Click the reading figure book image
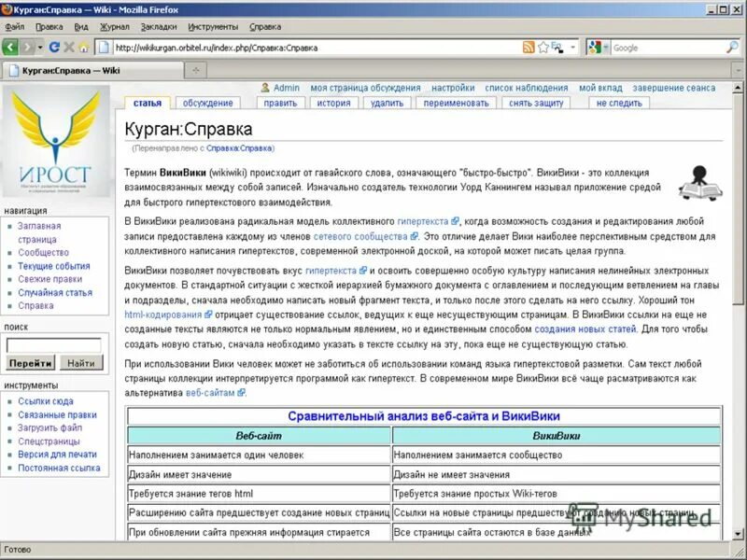This screenshot has height=560, width=747. [x=700, y=183]
